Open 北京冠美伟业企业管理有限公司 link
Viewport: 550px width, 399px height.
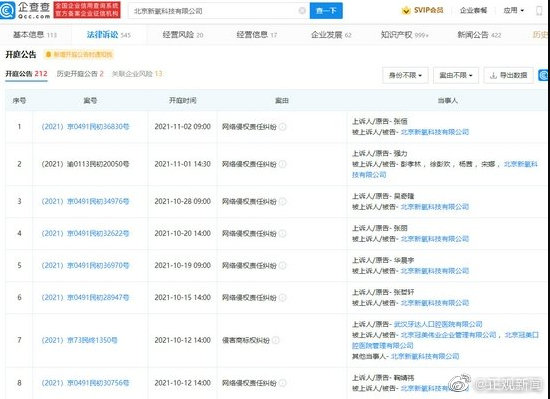click(448, 335)
